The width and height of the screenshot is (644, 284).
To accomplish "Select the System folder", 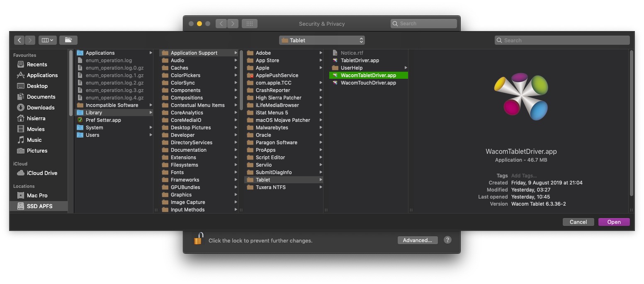I will (x=114, y=127).
